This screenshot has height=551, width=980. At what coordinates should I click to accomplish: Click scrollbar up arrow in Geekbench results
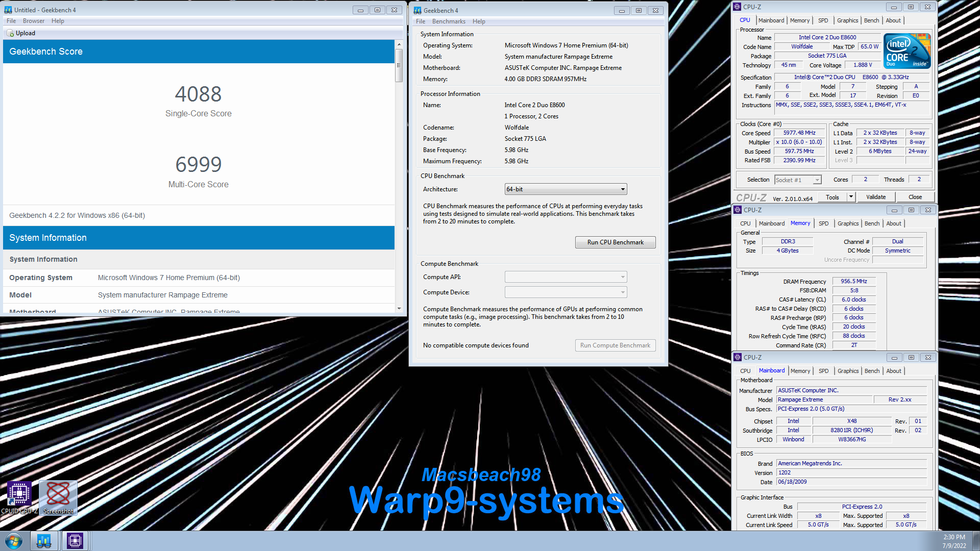point(399,45)
